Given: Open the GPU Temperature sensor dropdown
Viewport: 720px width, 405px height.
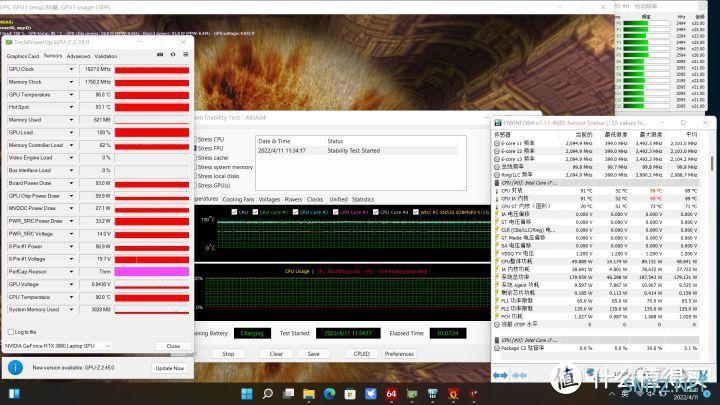Looking at the screenshot, I should [71, 95].
